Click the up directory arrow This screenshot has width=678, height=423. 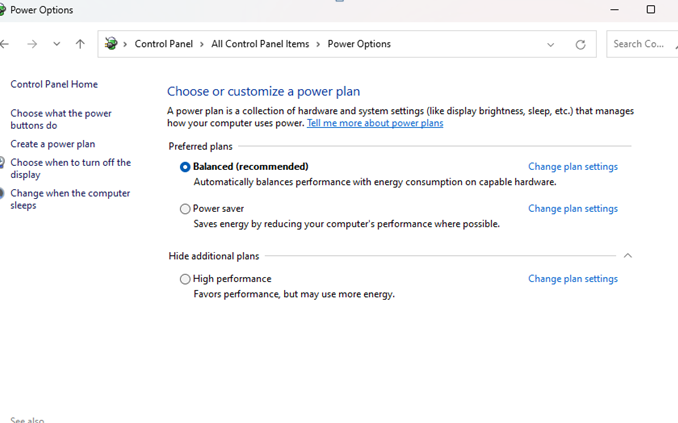[x=80, y=44]
